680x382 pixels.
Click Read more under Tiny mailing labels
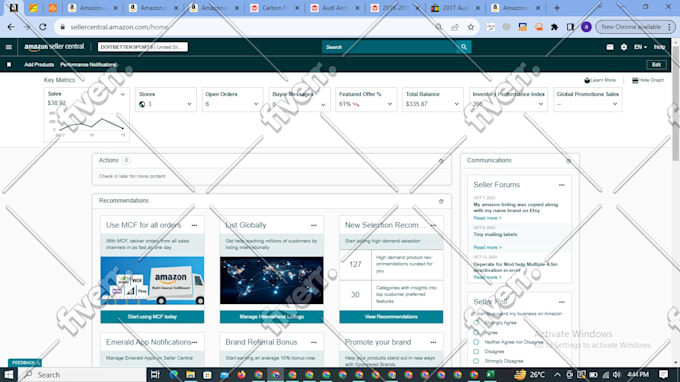tap(487, 247)
